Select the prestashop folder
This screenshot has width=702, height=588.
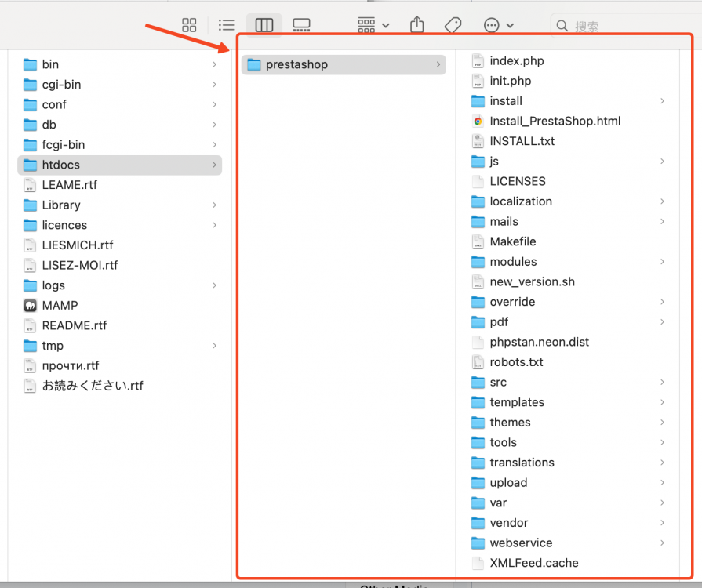(x=344, y=64)
